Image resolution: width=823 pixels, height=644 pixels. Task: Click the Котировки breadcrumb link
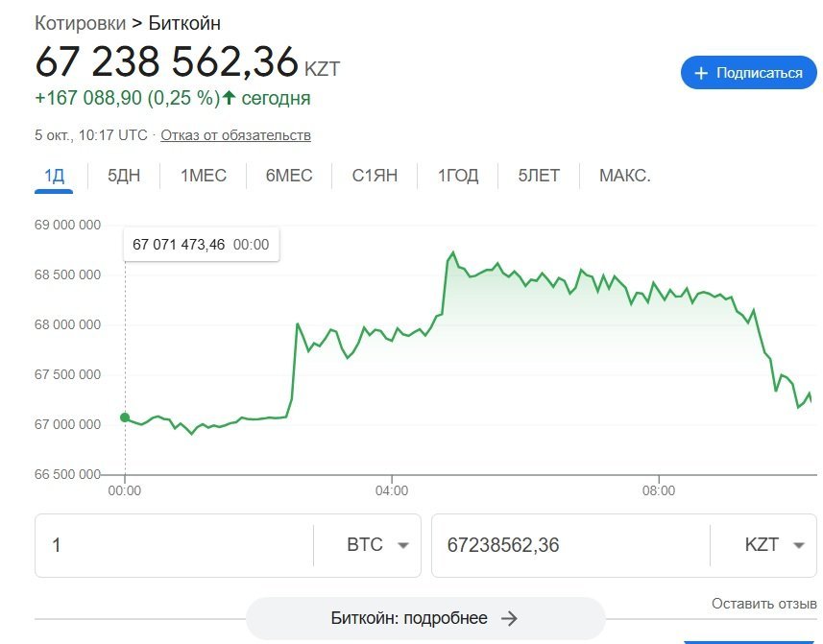pyautogui.click(x=80, y=23)
